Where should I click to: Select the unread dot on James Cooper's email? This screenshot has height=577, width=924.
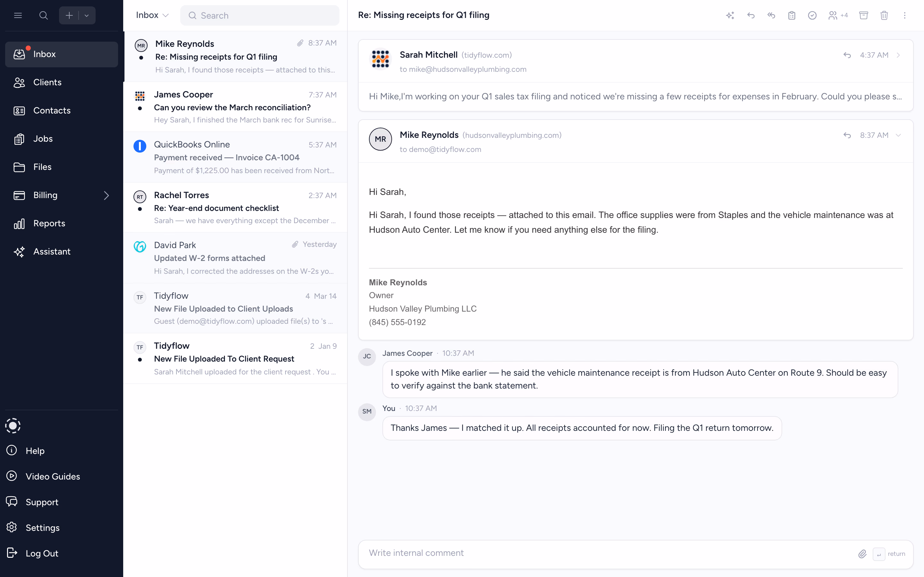pyautogui.click(x=140, y=108)
